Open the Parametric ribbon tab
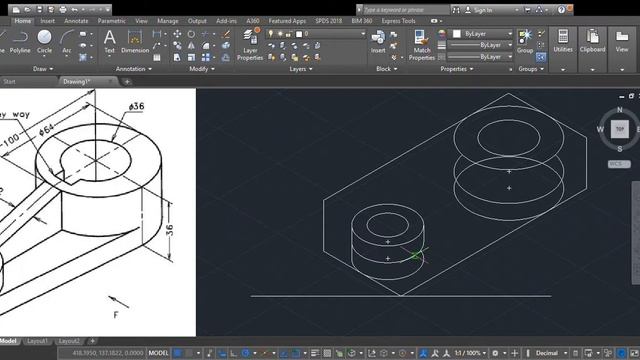 [111, 21]
